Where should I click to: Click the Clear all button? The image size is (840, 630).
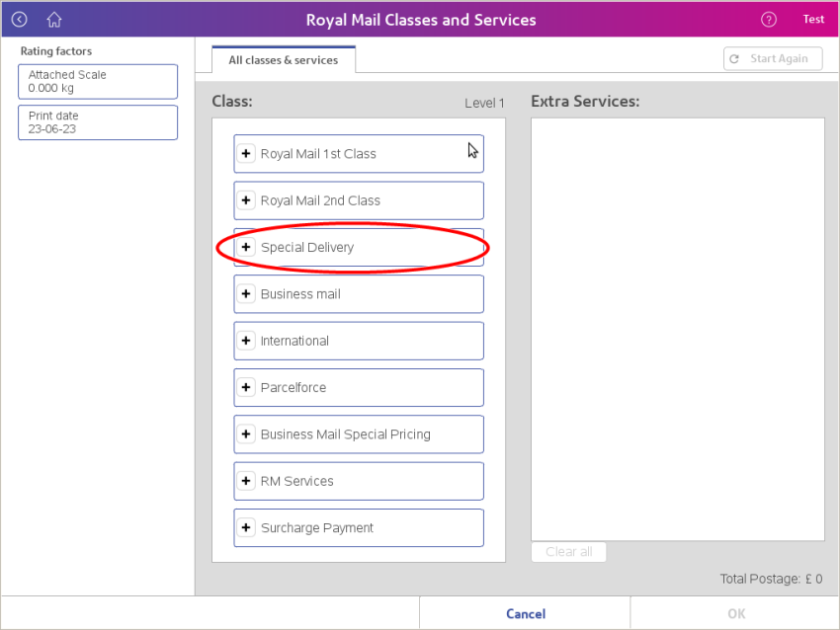pos(568,552)
